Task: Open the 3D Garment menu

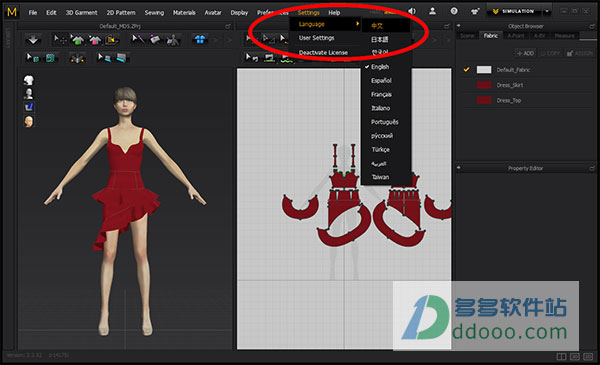Action: pyautogui.click(x=82, y=13)
